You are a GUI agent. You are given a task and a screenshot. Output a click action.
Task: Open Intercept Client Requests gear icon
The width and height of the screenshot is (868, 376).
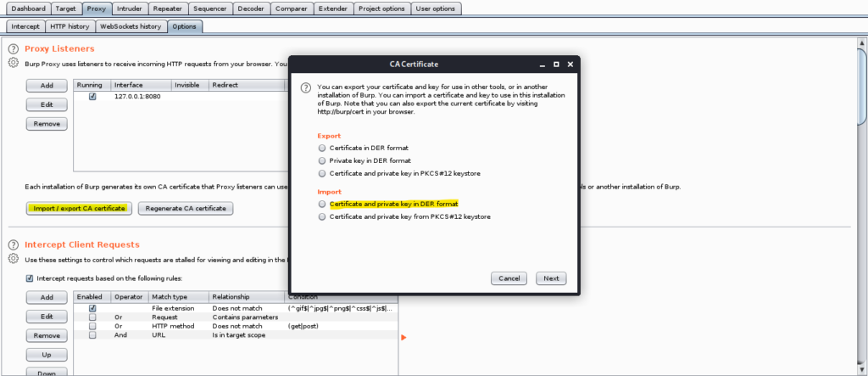tap(14, 258)
